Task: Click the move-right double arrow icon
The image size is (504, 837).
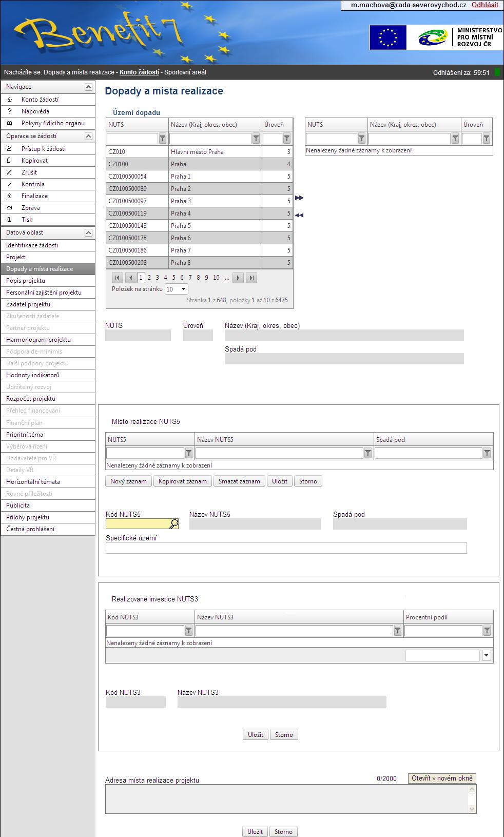Action: click(x=299, y=198)
